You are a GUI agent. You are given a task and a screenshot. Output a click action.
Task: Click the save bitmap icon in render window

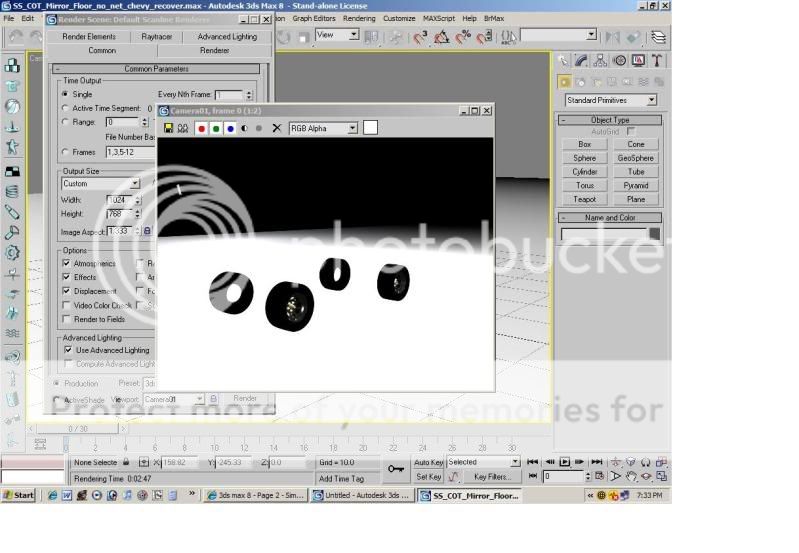[x=168, y=128]
